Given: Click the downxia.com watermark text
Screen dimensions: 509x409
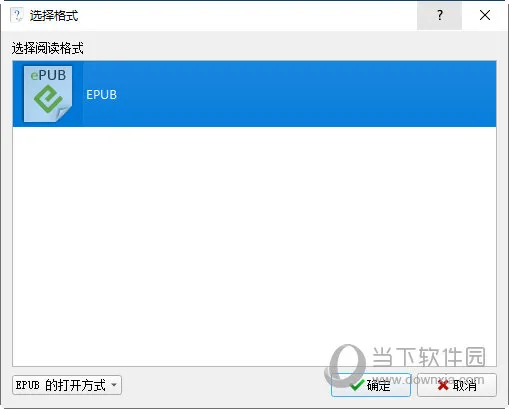Looking at the screenshot, I should 428,379.
